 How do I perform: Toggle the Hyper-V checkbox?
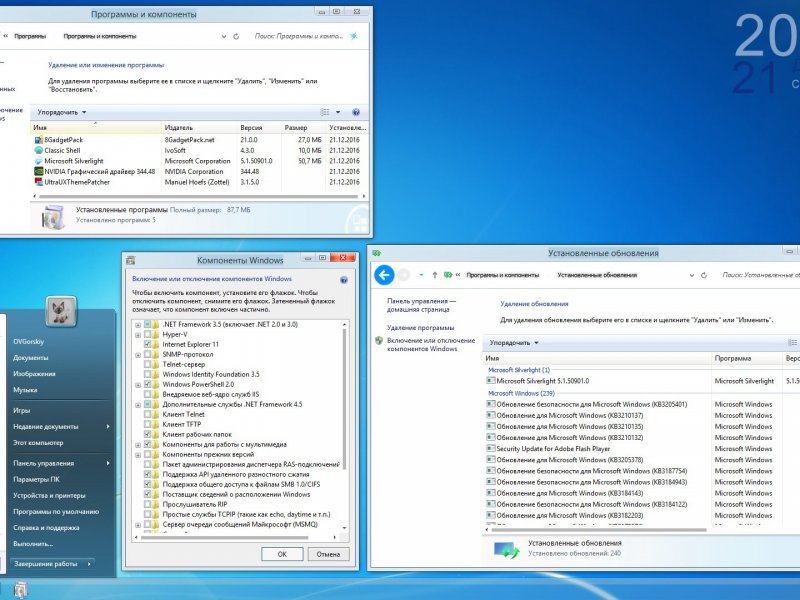coord(147,335)
